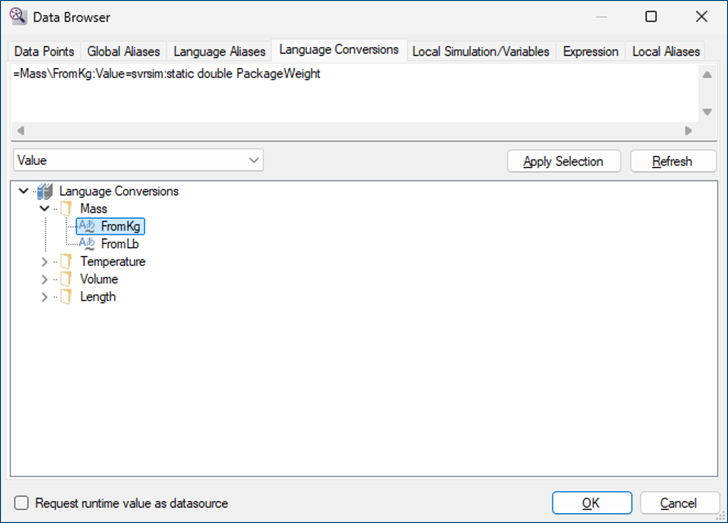Image resolution: width=728 pixels, height=523 pixels.
Task: Click the Length folder icon
Action: (x=66, y=297)
